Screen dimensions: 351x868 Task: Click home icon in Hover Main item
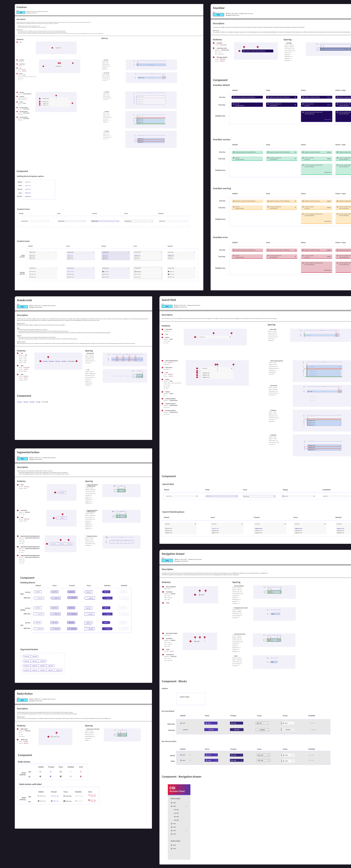(x=206, y=723)
